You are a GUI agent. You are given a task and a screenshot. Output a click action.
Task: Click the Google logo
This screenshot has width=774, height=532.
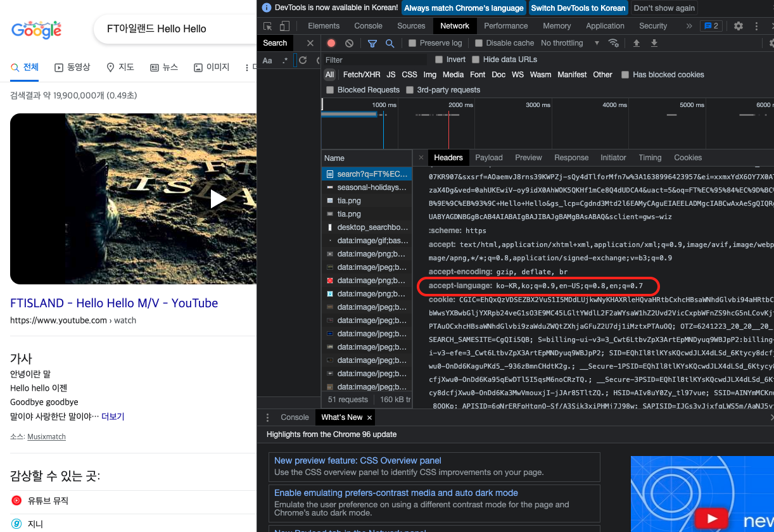36,29
